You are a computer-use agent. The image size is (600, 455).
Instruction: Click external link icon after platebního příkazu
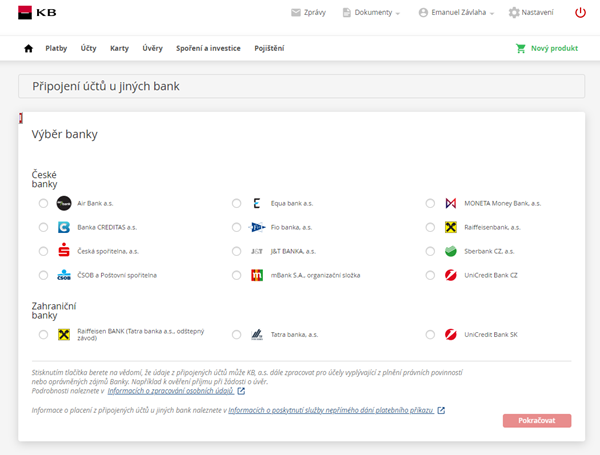click(x=441, y=410)
